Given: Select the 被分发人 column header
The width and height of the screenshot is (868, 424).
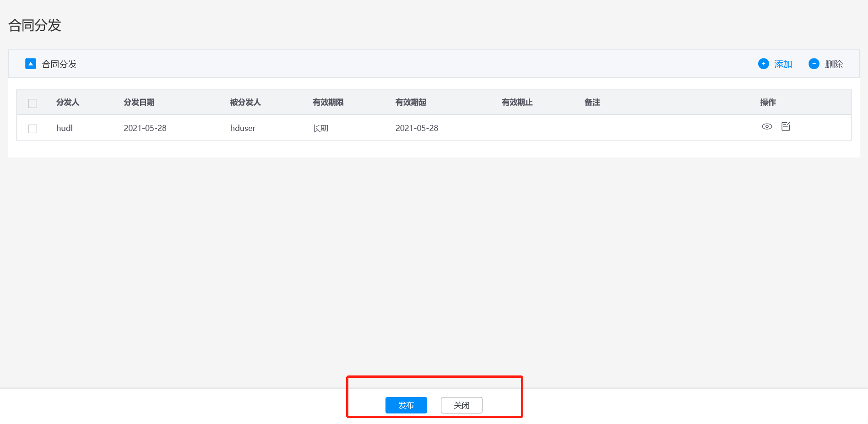Looking at the screenshot, I should [245, 102].
